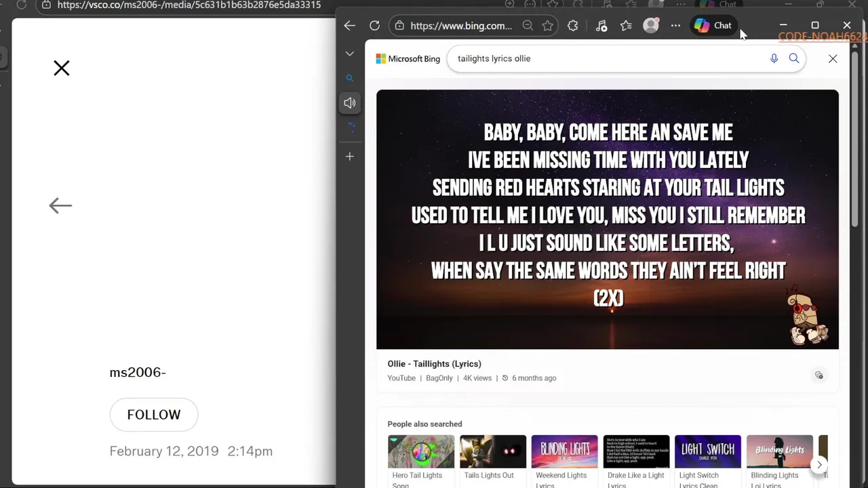This screenshot has height=488, width=868.
Task: Click the save icon on video card
Action: coord(819,375)
